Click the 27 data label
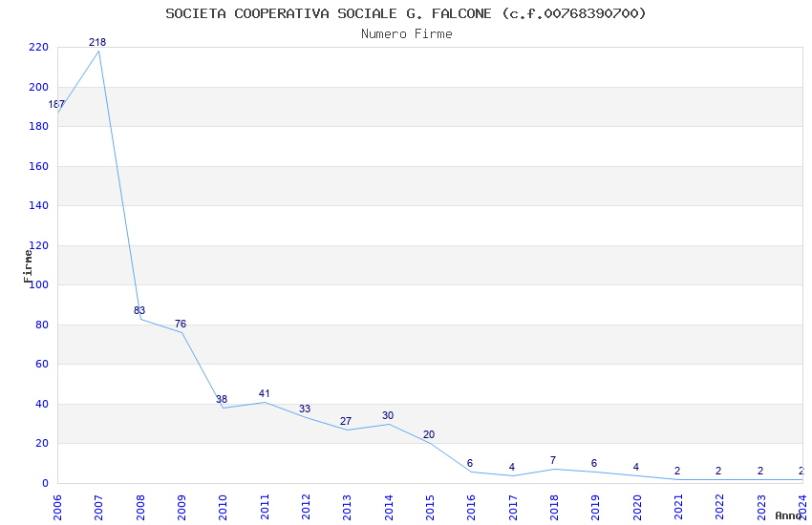The height and width of the screenshot is (525, 812). (346, 421)
